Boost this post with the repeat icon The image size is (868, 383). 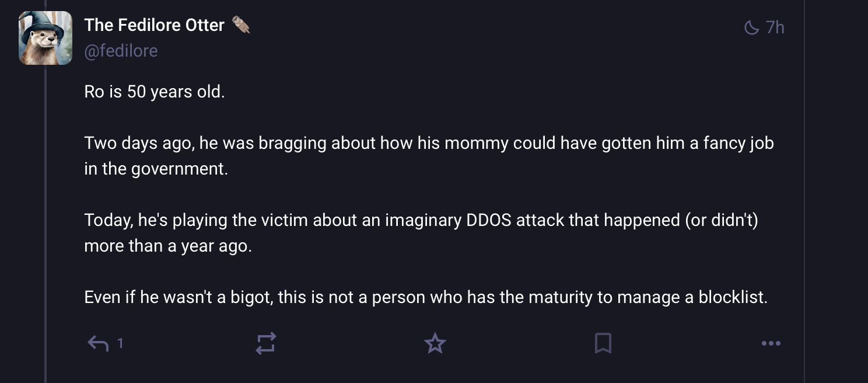tap(265, 343)
